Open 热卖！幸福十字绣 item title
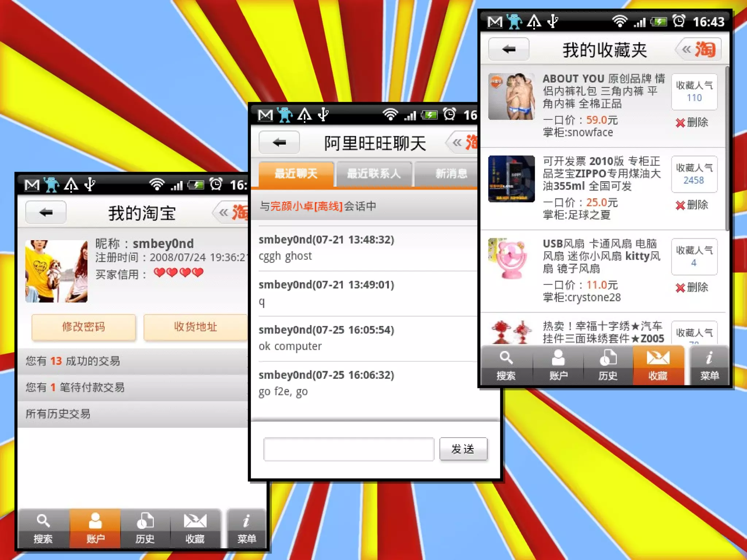 tap(603, 332)
